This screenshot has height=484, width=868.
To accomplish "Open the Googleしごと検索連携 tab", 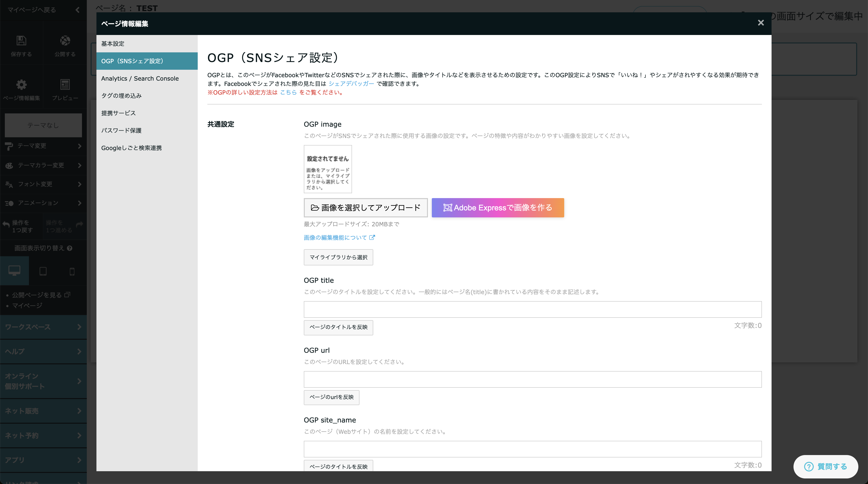I will click(x=147, y=148).
